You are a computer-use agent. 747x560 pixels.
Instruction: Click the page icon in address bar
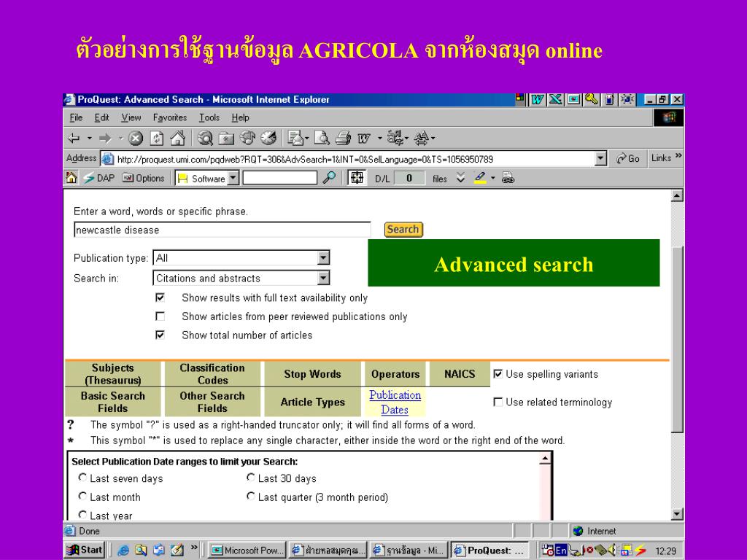pos(108,158)
